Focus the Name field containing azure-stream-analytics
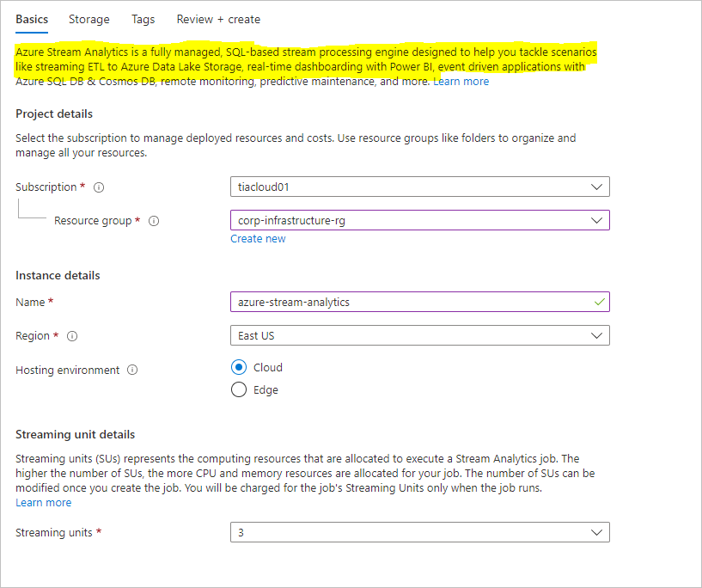The image size is (702, 588). coord(420,302)
